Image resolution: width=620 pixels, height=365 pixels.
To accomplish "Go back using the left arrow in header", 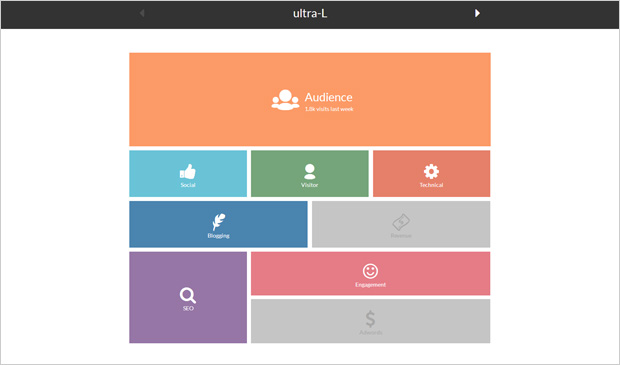I will coord(142,13).
